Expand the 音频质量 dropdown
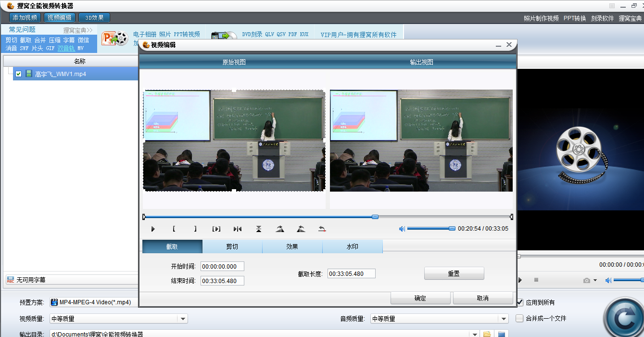The width and height of the screenshot is (644, 337). coord(504,319)
